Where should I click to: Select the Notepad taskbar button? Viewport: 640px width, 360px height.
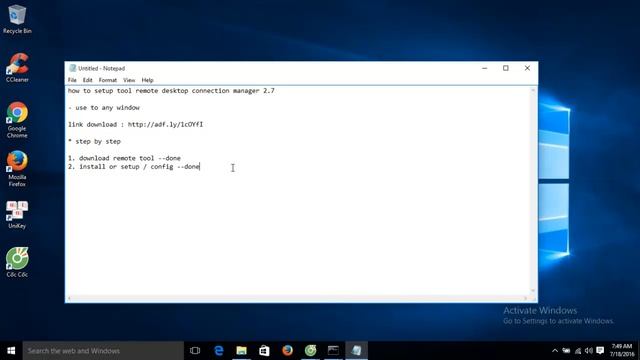tap(356, 351)
